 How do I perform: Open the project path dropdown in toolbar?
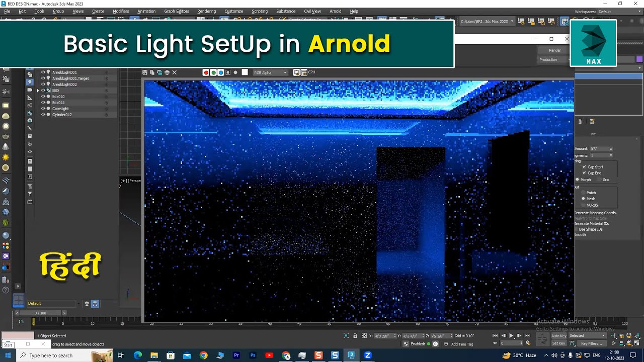click(487, 21)
